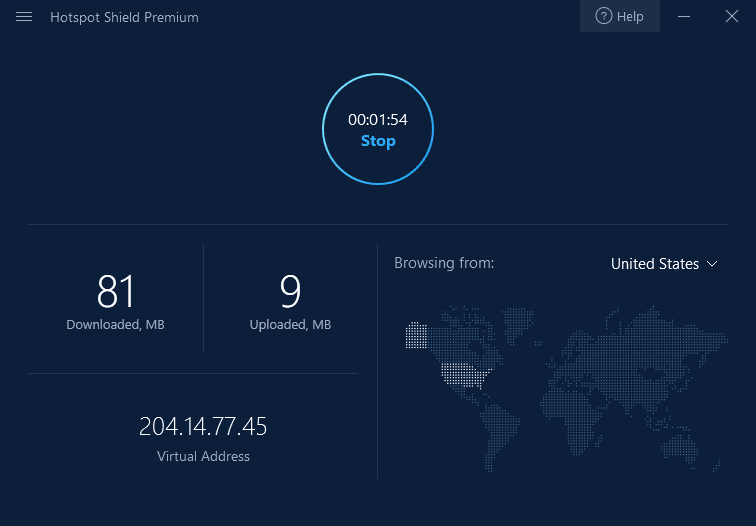Stop the VPN connection

[x=378, y=141]
